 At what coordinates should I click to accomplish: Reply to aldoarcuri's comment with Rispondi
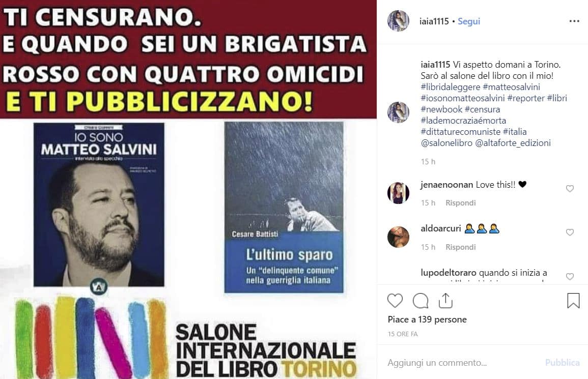click(461, 247)
